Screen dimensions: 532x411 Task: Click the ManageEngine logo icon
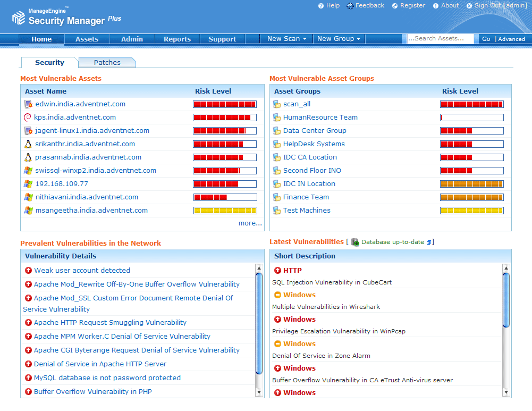[18, 18]
